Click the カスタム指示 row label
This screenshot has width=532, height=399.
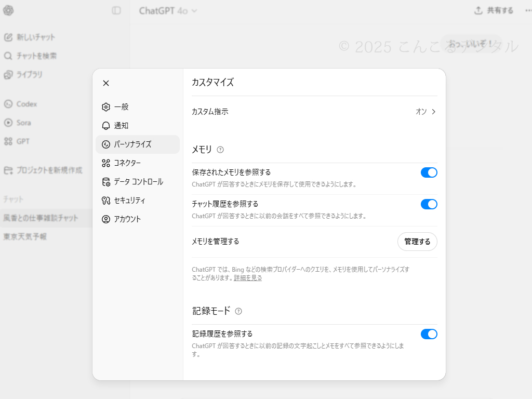pyautogui.click(x=210, y=112)
